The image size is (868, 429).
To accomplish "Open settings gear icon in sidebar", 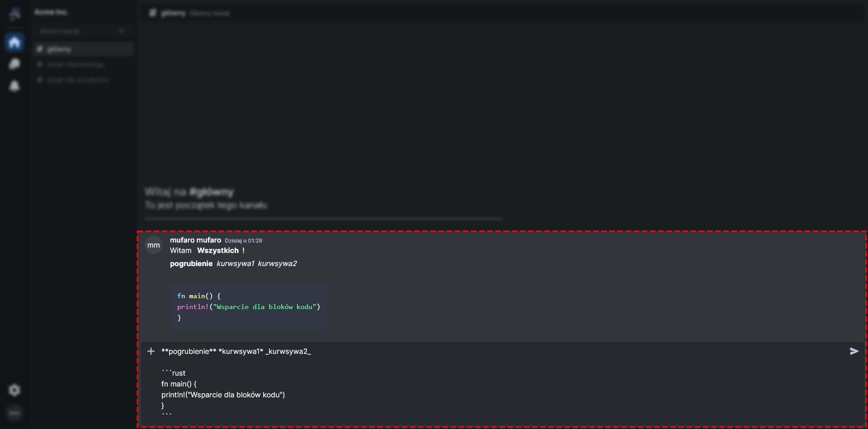I will [x=14, y=390].
